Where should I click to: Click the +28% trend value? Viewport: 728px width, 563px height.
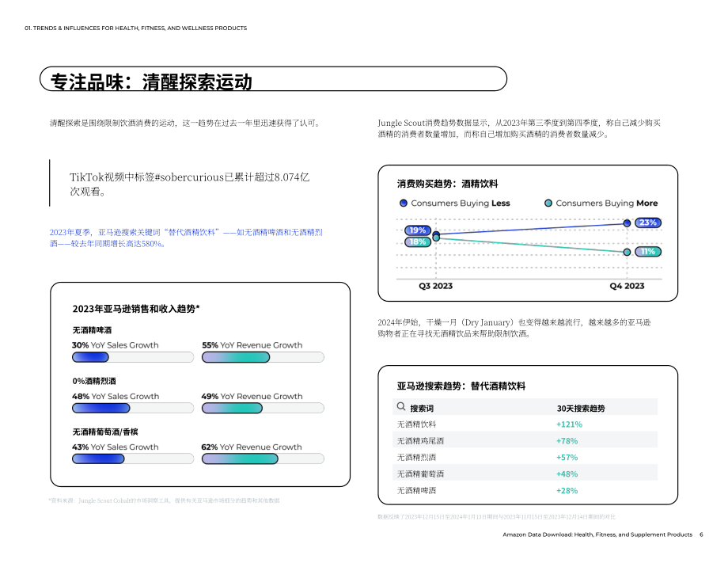[x=567, y=490]
